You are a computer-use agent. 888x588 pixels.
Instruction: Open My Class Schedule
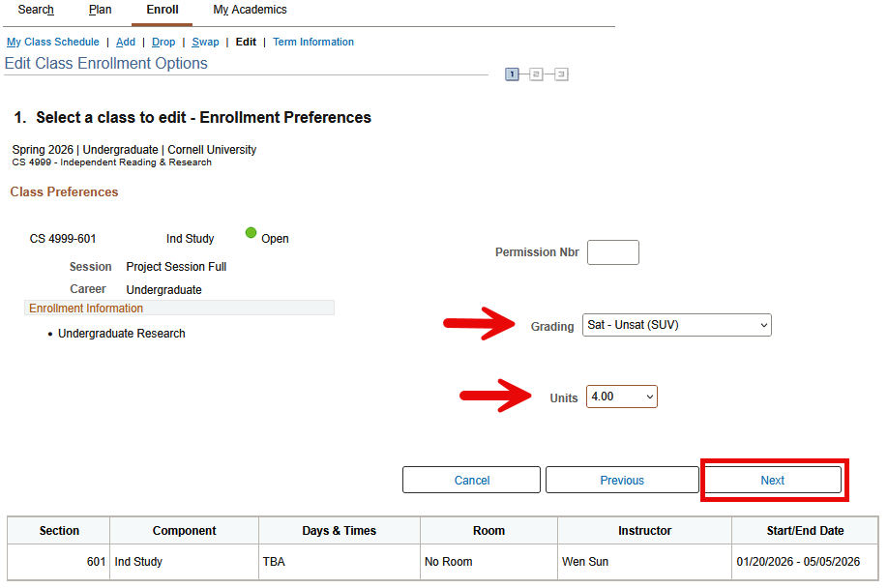(52, 42)
